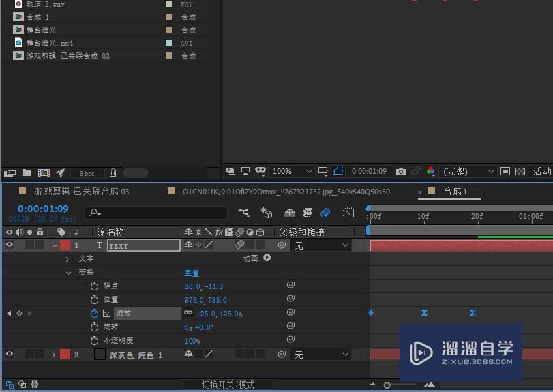Toggle the 不透明度 stopwatch
Viewport: 553px width, 392px height.
pyautogui.click(x=94, y=341)
